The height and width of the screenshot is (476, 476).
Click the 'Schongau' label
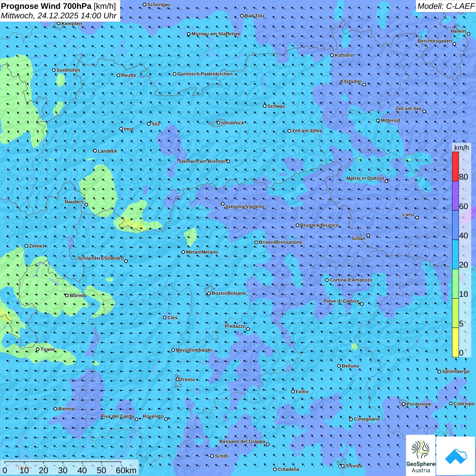point(159,4)
